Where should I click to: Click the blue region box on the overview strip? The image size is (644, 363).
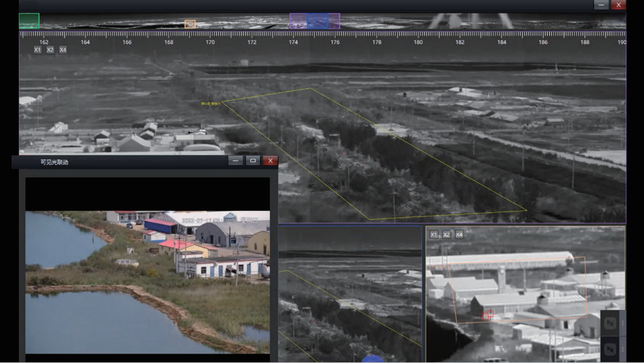tap(317, 21)
